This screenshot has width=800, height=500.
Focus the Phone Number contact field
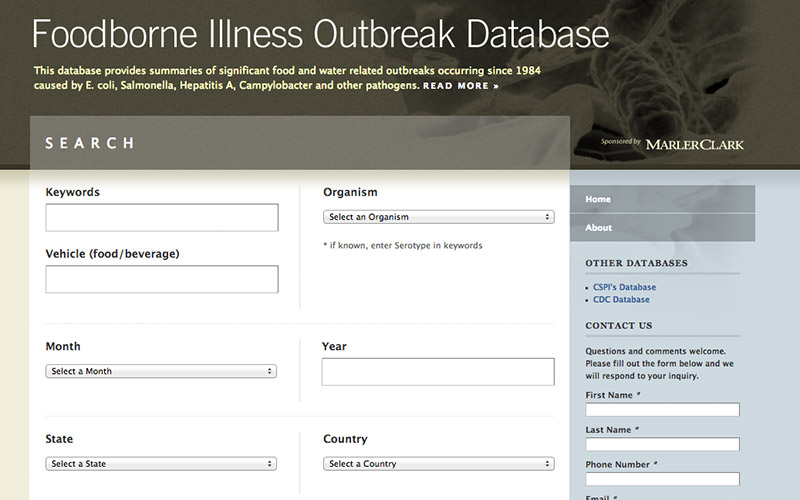pyautogui.click(x=662, y=479)
